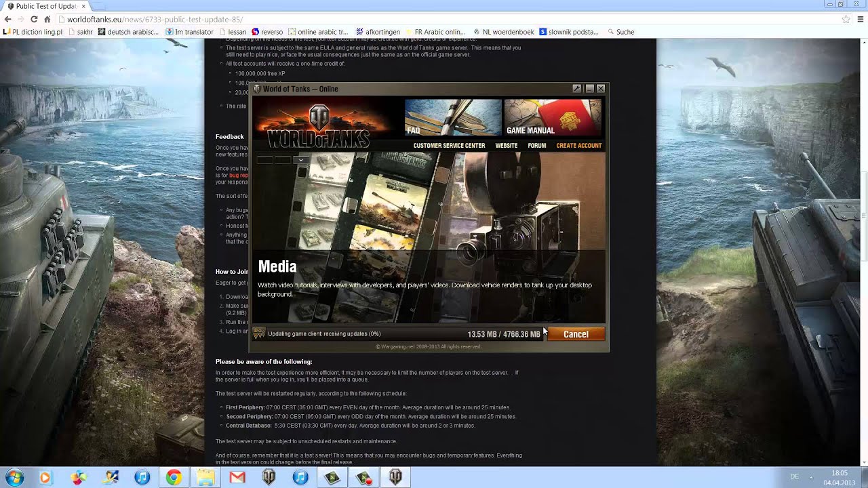Open the afkortingen bookmark
The width and height of the screenshot is (868, 488).
(378, 32)
